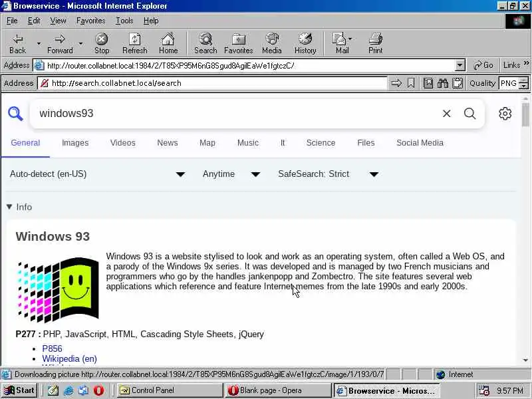Image resolution: width=532 pixels, height=399 pixels.
Task: Open the Mail button dropdown arrow
Action: coord(350,39)
